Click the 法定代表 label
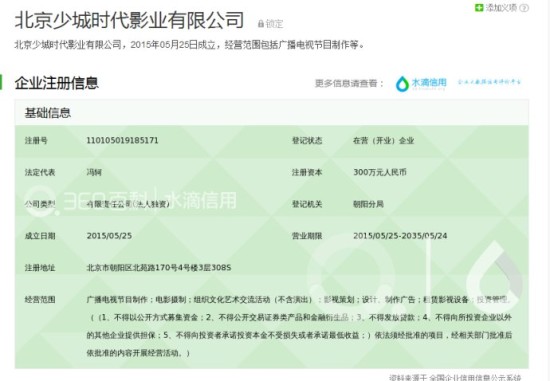 coord(40,172)
